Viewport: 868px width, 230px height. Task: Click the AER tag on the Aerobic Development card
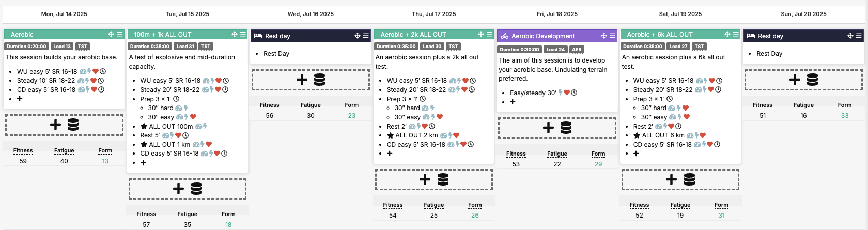(577, 49)
